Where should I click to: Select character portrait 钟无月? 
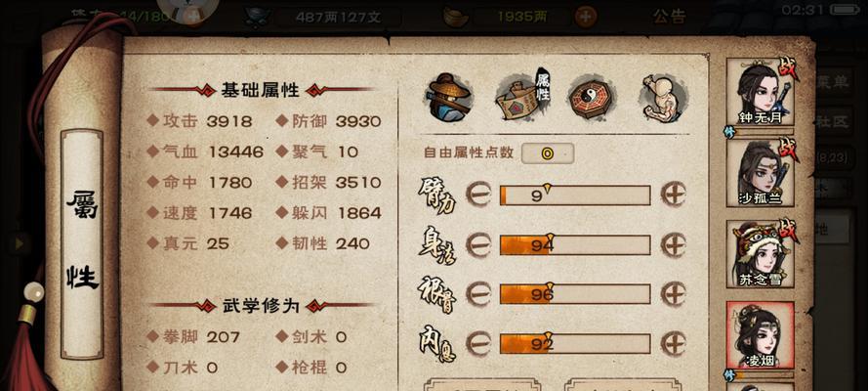(x=760, y=92)
